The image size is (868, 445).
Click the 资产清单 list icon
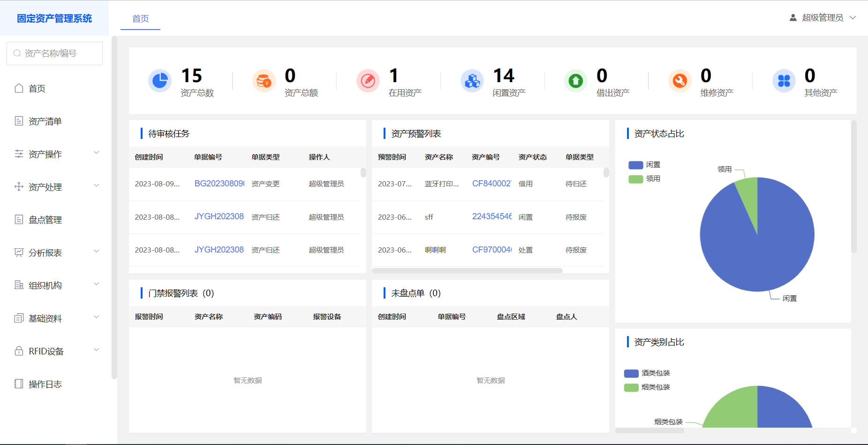pos(19,121)
